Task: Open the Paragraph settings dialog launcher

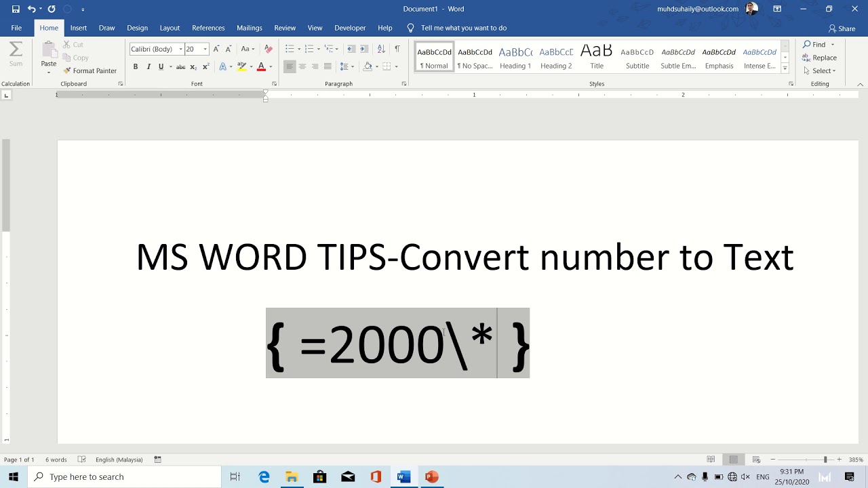Action: click(404, 83)
